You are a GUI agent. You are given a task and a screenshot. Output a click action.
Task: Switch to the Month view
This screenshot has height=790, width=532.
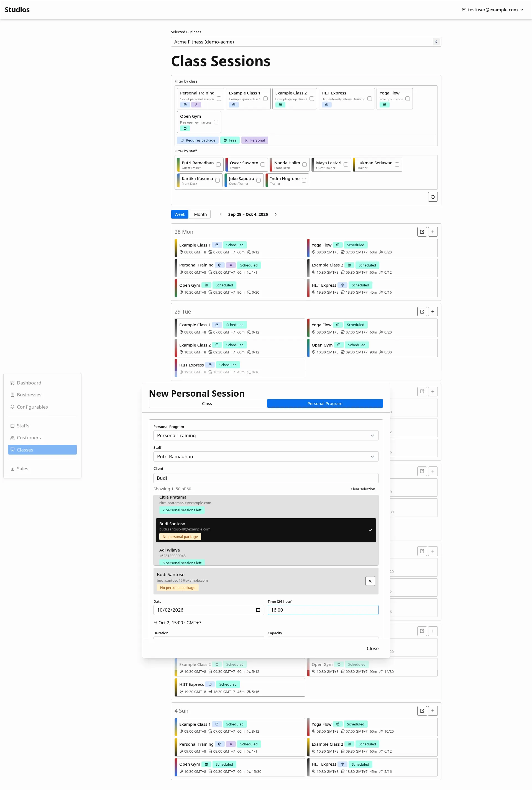tap(200, 214)
